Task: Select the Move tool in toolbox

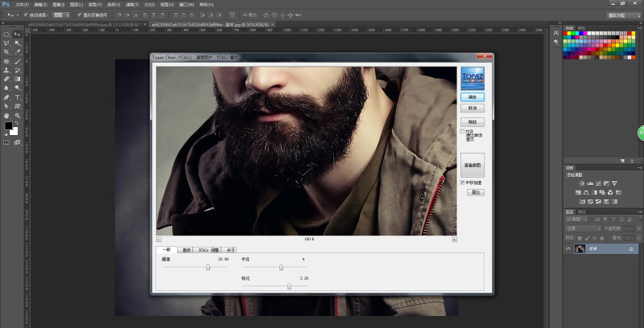Action: tap(18, 35)
